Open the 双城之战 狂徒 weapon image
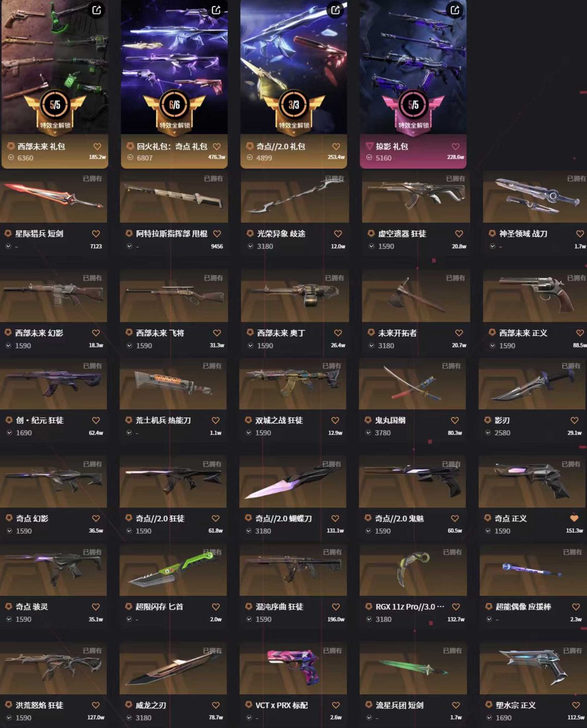 pos(293,384)
